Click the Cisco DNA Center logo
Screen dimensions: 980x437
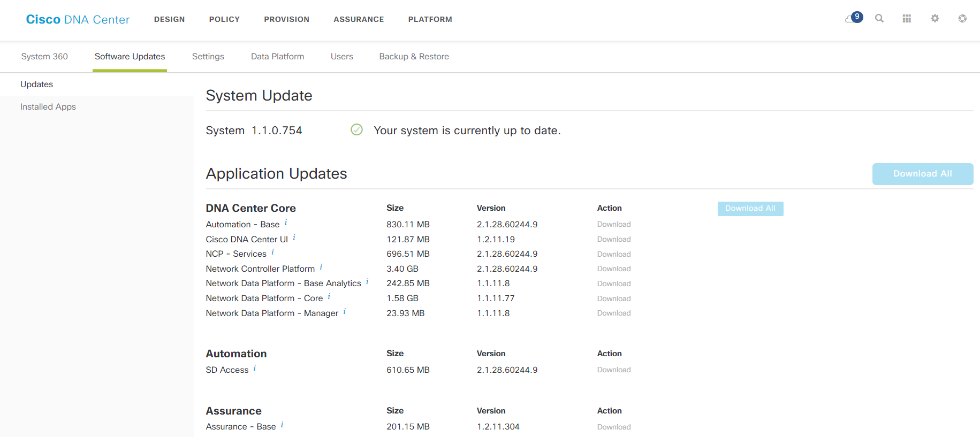[x=78, y=19]
